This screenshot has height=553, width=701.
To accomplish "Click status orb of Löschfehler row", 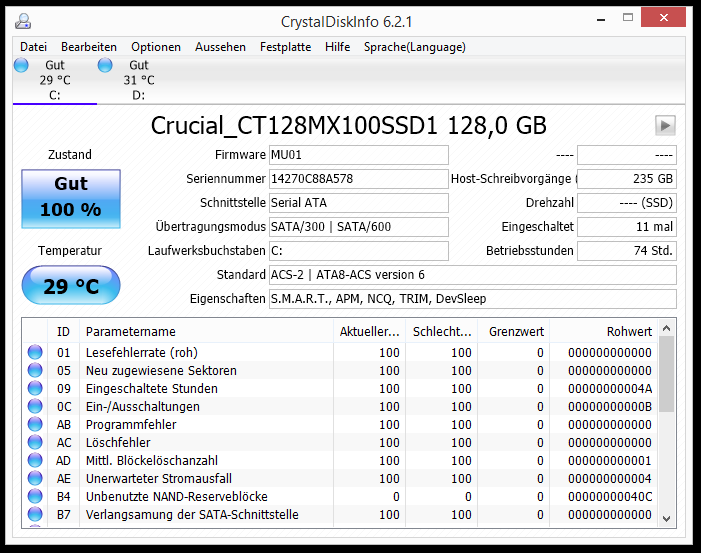I will click(x=35, y=442).
